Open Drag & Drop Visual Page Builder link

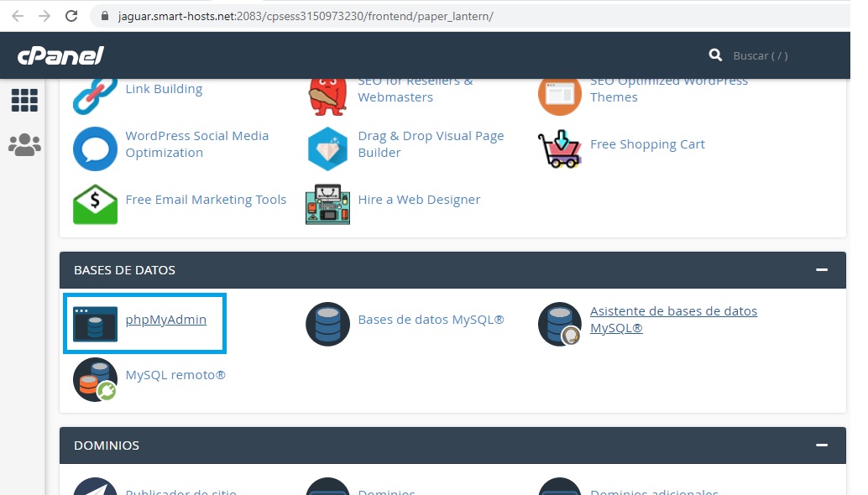(431, 144)
